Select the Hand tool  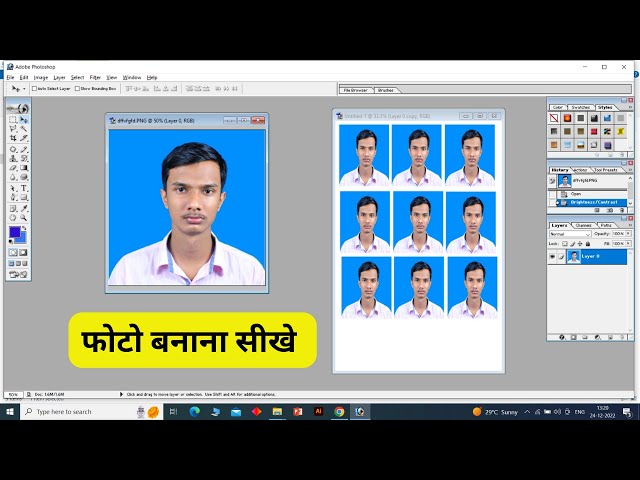point(13,218)
